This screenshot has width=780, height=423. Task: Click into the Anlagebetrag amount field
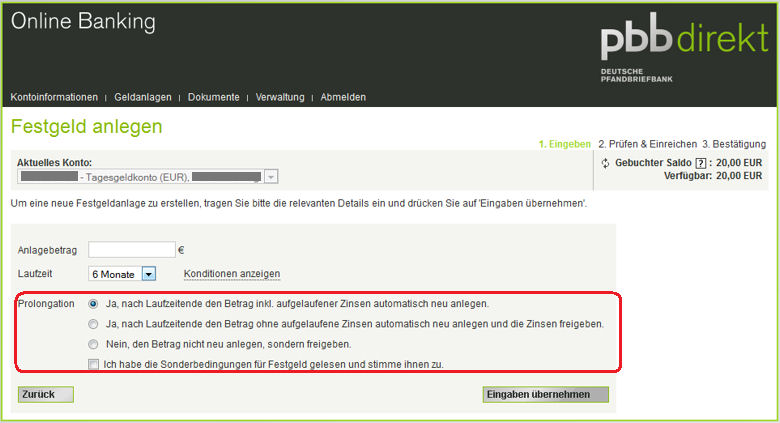[132, 250]
